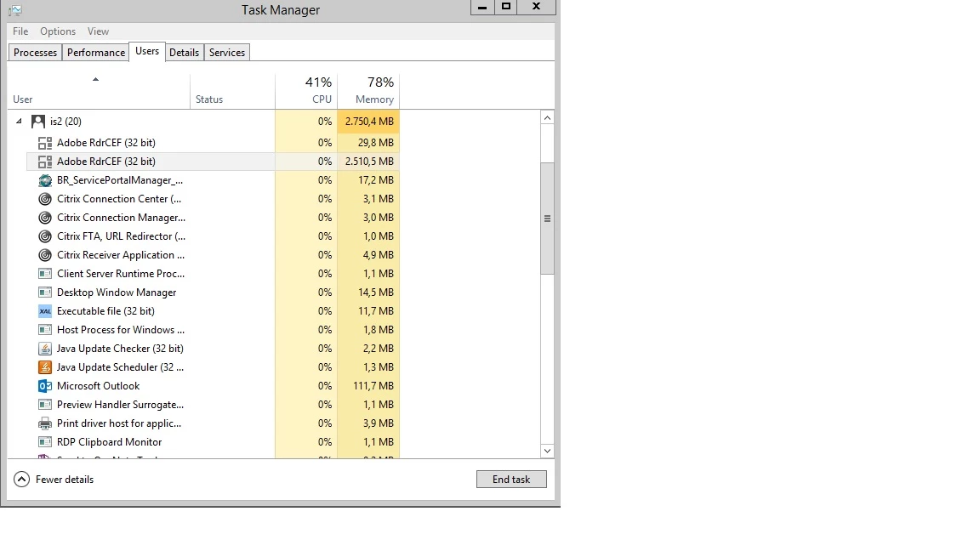Click the End task button
The image size is (980, 551).
tap(511, 480)
